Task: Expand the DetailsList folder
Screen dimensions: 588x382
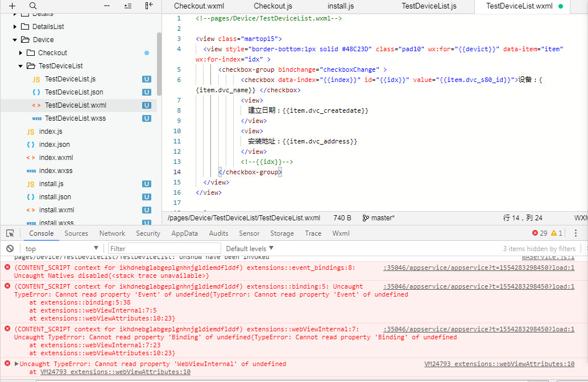Action: click(x=15, y=27)
